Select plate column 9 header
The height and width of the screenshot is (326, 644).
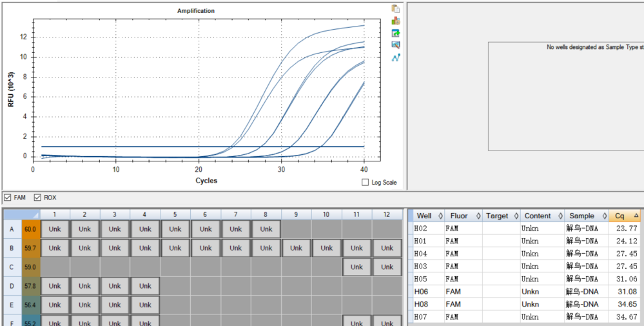(296, 214)
